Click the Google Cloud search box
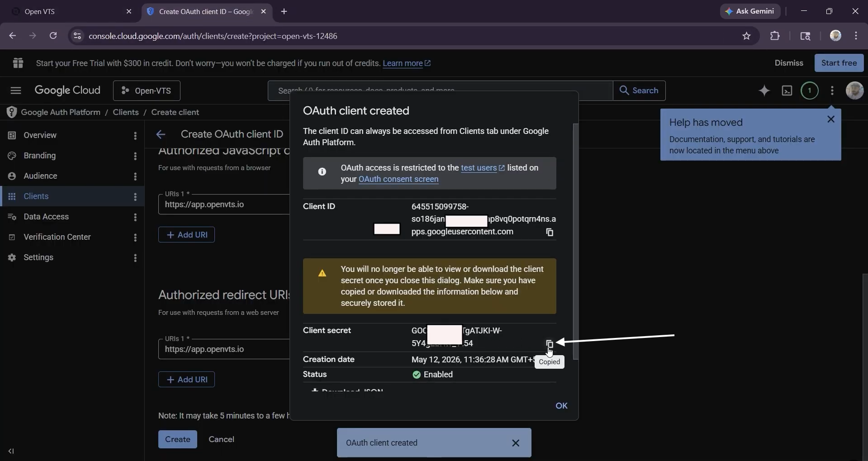This screenshot has height=461, width=868. (440, 90)
